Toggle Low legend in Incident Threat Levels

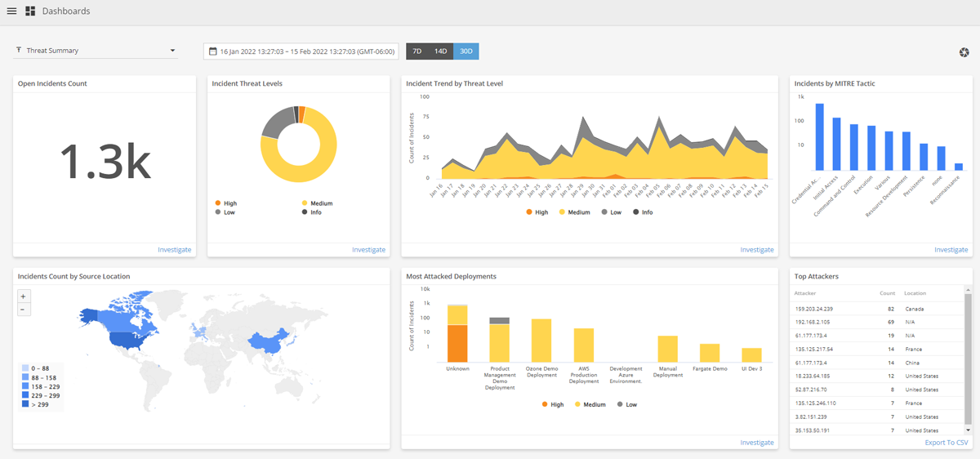coord(225,212)
